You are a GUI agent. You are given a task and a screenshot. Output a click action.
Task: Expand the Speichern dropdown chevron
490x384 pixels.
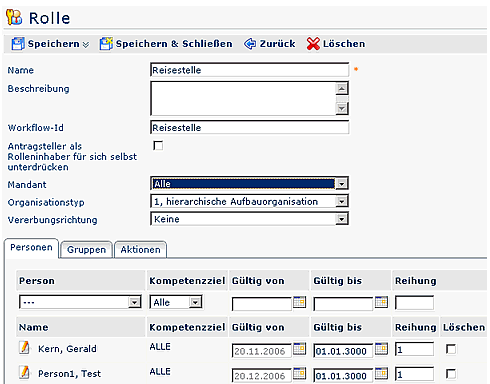click(86, 44)
